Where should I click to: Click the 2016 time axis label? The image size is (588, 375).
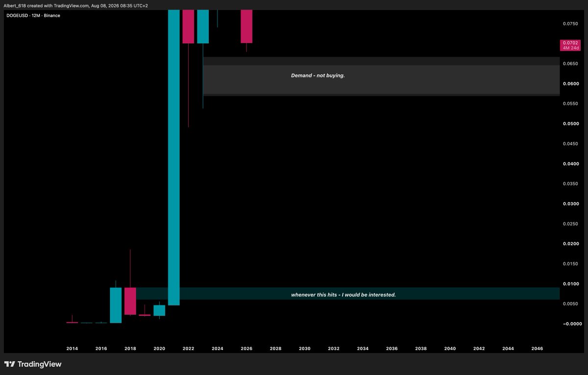pyautogui.click(x=101, y=349)
